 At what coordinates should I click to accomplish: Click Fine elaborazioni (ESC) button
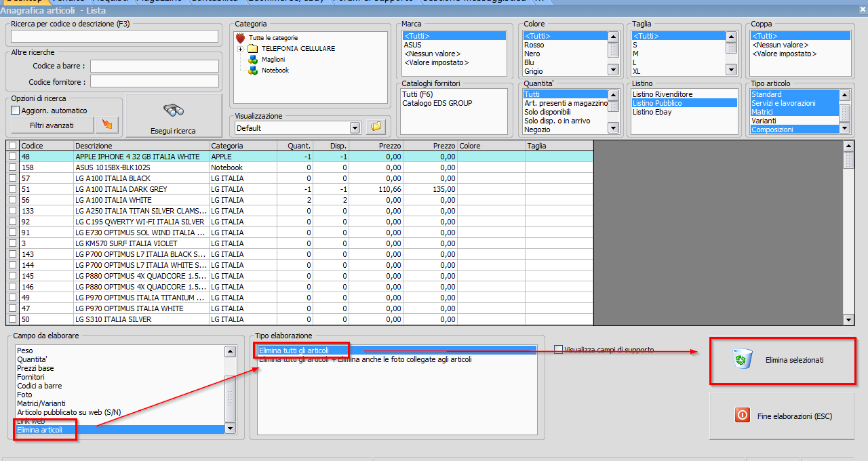click(x=782, y=416)
